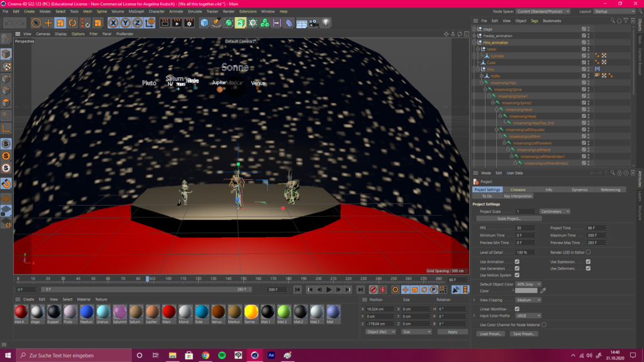The image size is (644, 362).
Task: Click the Scale Project button
Action: (x=509, y=219)
